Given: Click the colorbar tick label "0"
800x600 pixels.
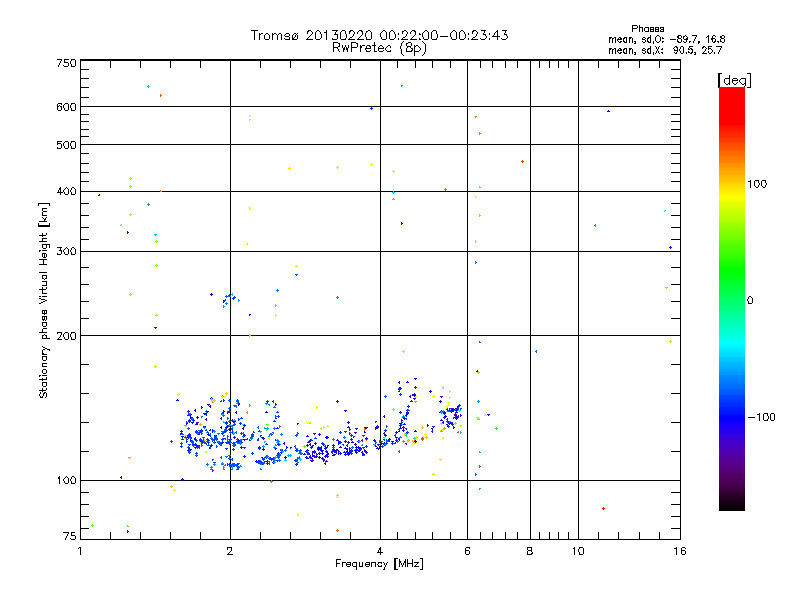Looking at the screenshot, I should [750, 300].
